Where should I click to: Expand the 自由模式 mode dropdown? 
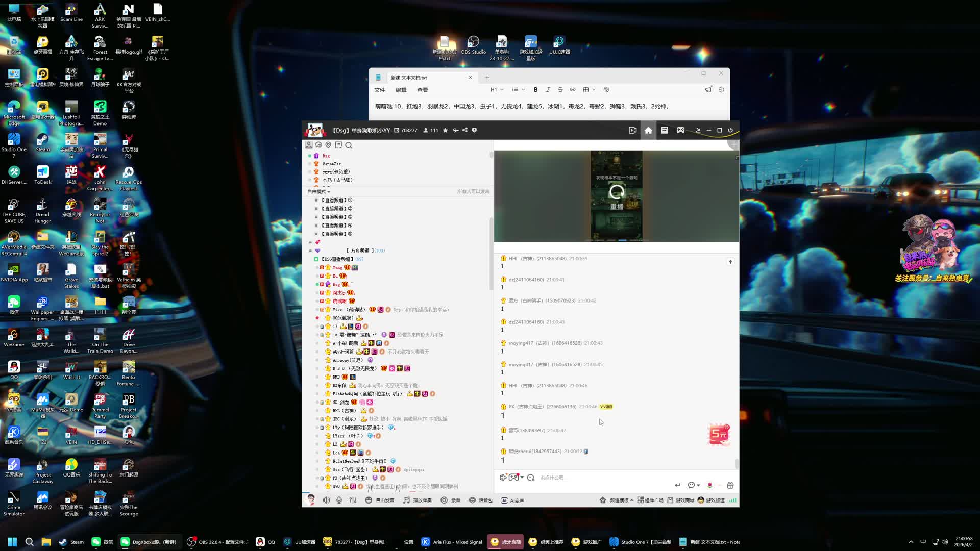pos(318,191)
